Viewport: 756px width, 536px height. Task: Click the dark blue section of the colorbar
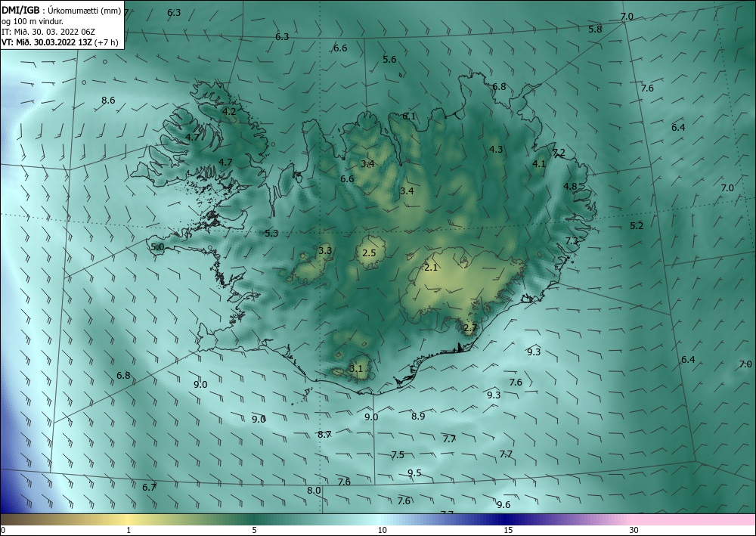click(507, 519)
